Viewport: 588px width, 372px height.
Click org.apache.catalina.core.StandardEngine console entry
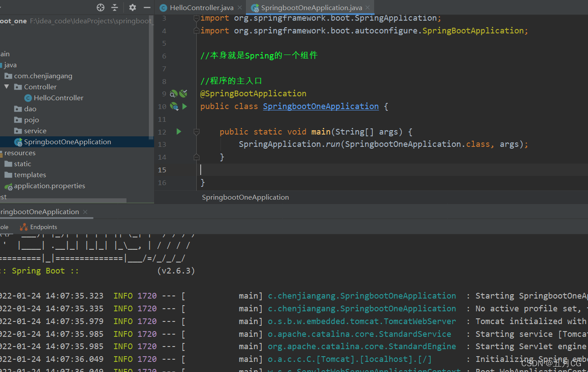pyautogui.click(x=362, y=346)
